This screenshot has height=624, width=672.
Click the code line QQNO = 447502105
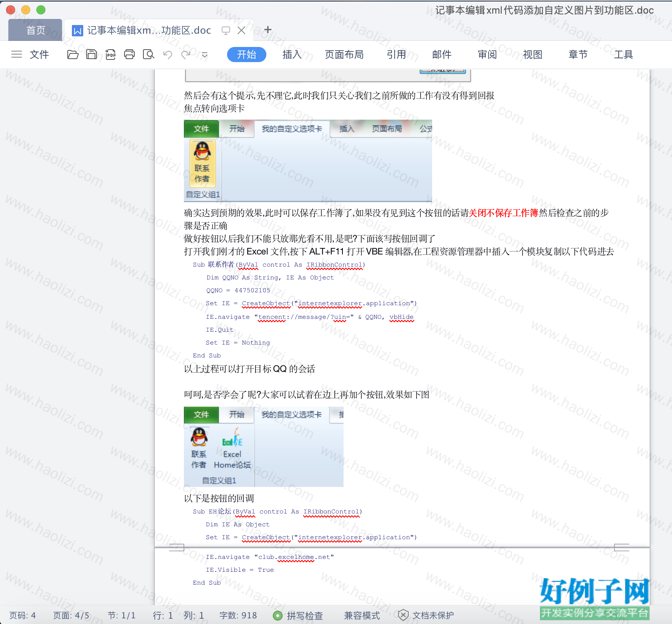[238, 290]
